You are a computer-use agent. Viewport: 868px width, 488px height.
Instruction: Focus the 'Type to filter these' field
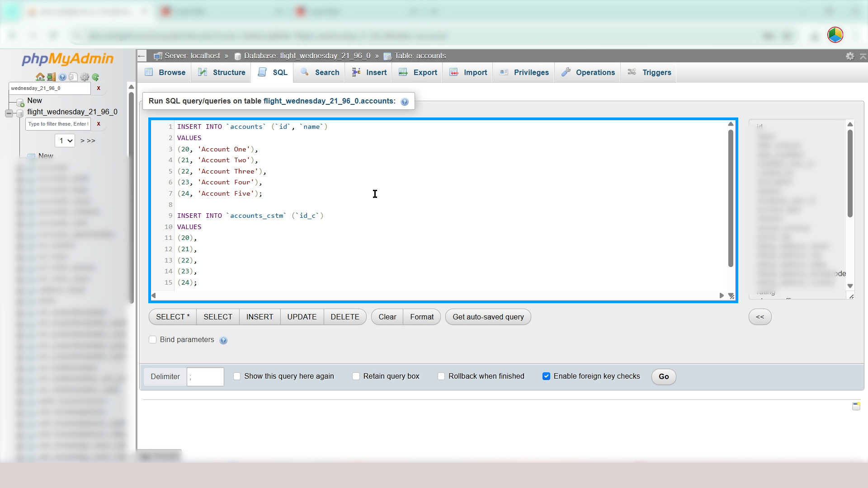point(58,124)
